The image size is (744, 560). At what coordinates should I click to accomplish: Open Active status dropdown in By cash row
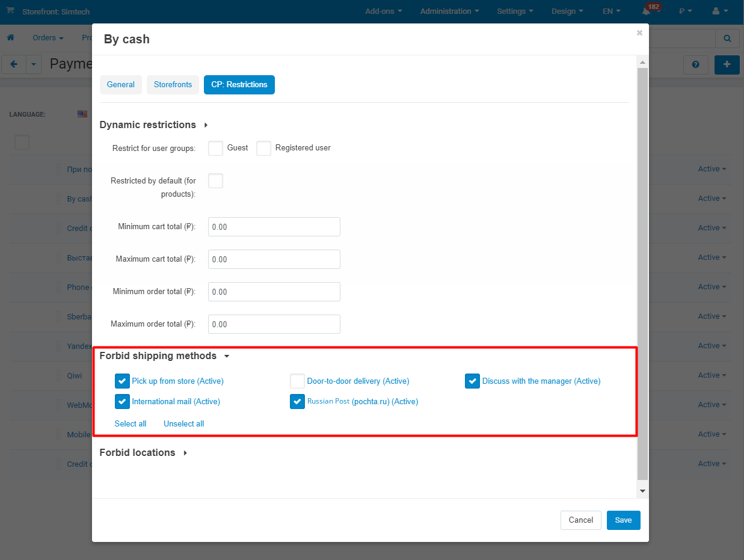pos(712,198)
